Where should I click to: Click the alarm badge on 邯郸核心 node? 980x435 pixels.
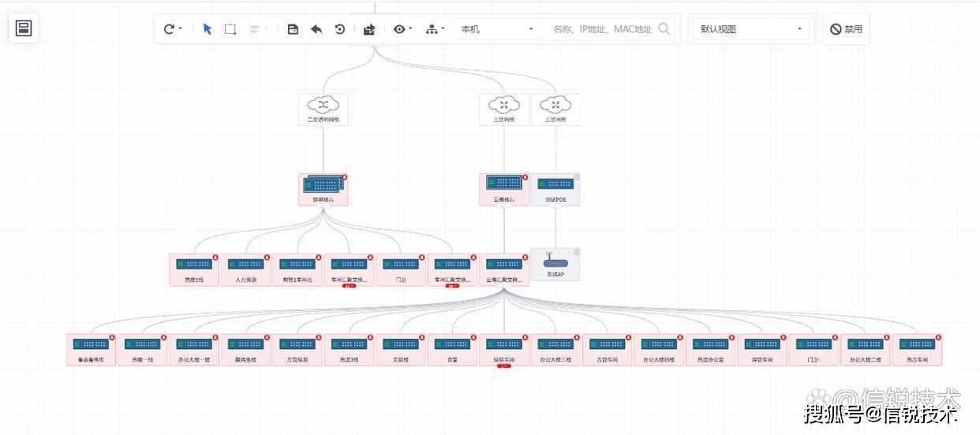(344, 177)
